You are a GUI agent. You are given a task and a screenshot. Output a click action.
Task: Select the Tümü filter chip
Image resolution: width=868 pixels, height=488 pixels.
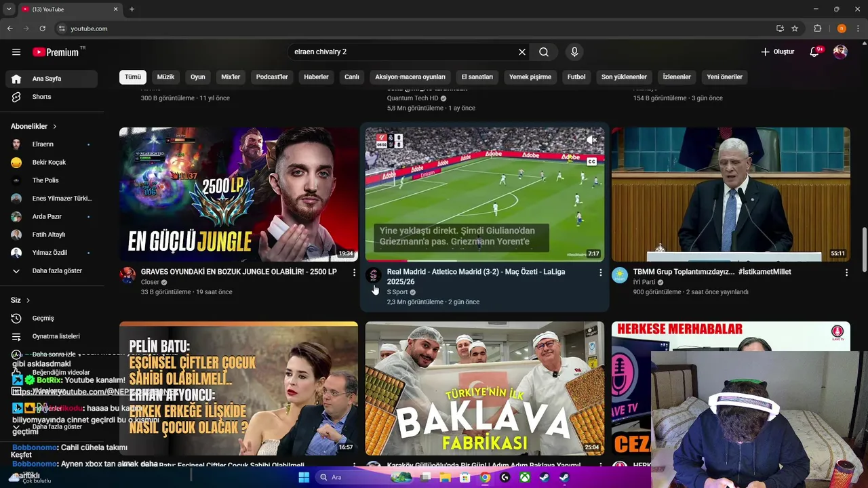(x=133, y=77)
